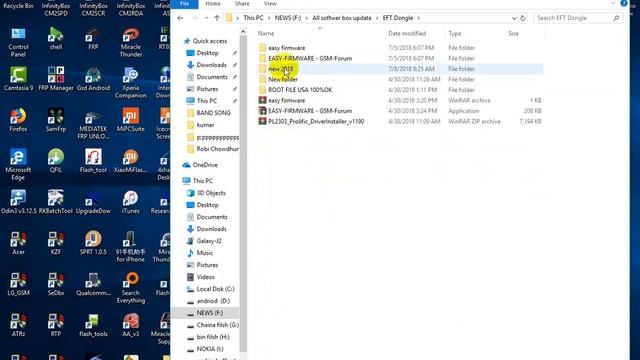Launch Odin3 v3.12.5 desktop icon
The width and height of the screenshot is (640, 360).
pyautogui.click(x=18, y=202)
